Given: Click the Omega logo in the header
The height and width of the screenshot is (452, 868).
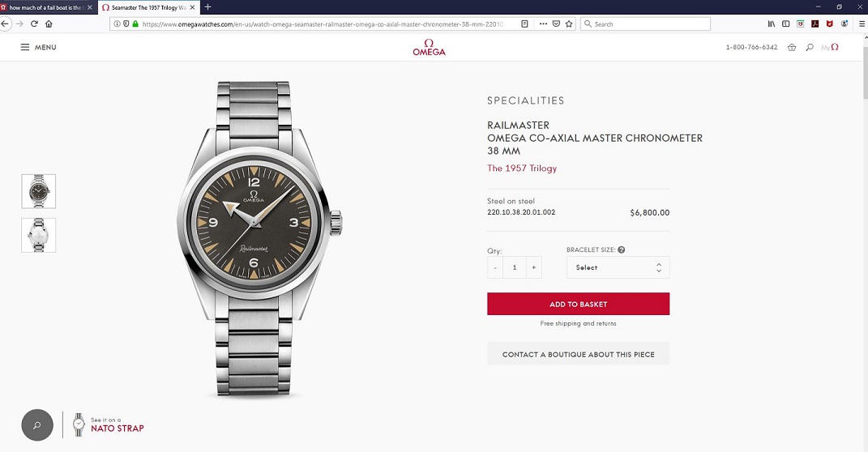Looking at the screenshot, I should tap(429, 47).
